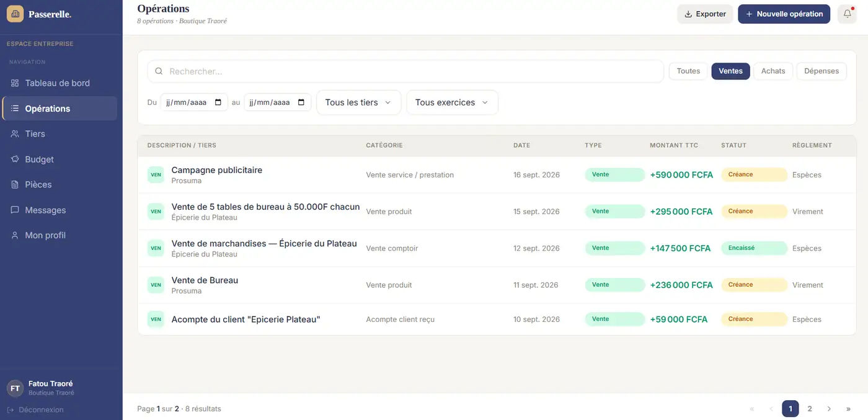Click the VEN badge for Vente de marchandises
868x420 pixels.
156,248
